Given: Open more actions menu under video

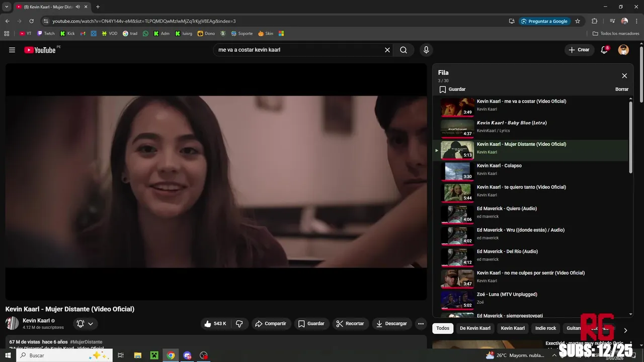Looking at the screenshot, I should pyautogui.click(x=421, y=324).
